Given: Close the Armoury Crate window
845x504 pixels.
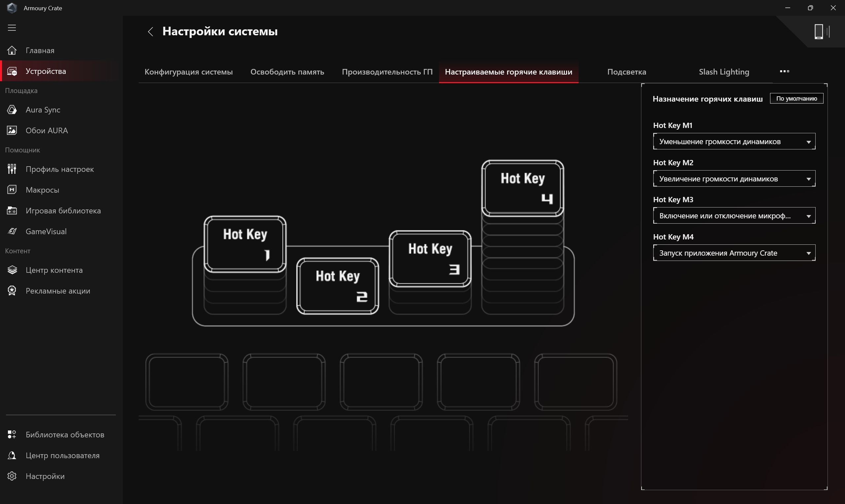Looking at the screenshot, I should click(833, 8).
